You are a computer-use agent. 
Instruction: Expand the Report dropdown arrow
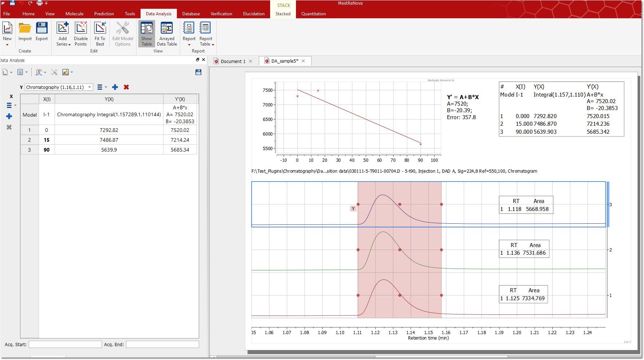(x=189, y=45)
